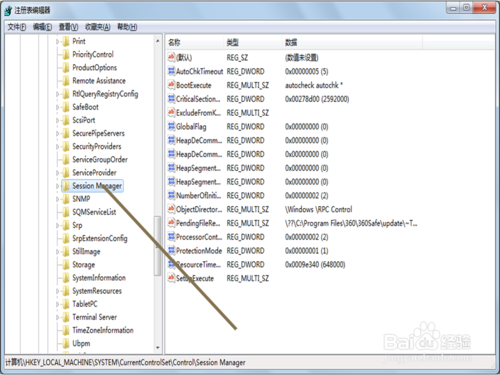Select the SystemResources key
500x375 pixels.
97,291
